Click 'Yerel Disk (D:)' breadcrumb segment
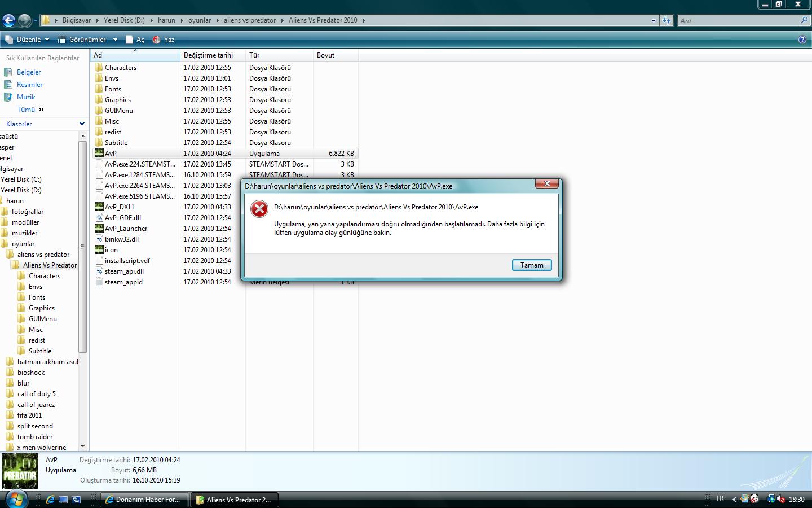This screenshot has height=508, width=812. click(x=124, y=20)
